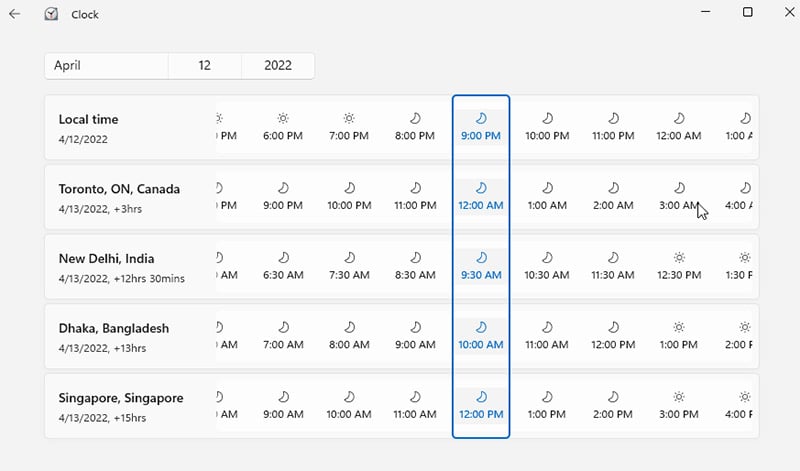The image size is (800, 471).
Task: Click the moon icon above Singapore 9:00 AM
Action: coord(283,397)
